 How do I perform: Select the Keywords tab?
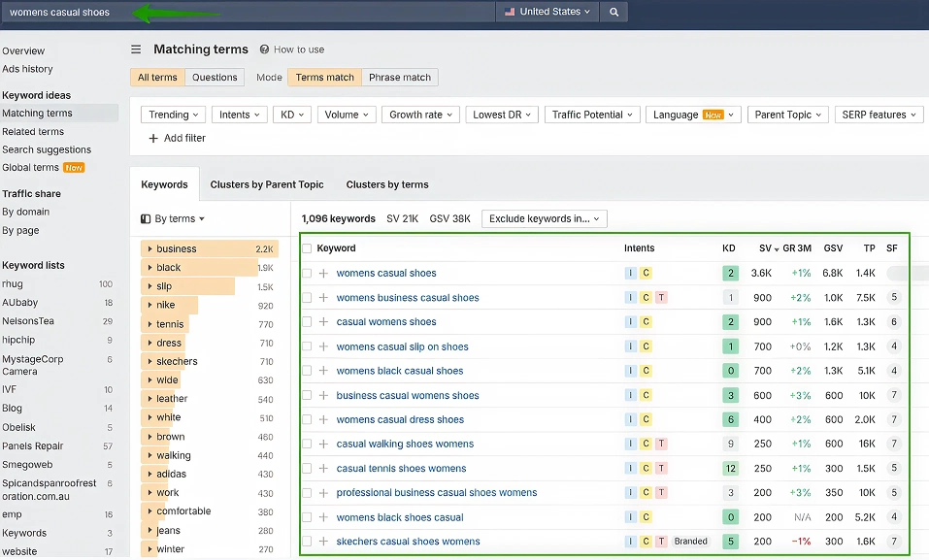tap(165, 184)
